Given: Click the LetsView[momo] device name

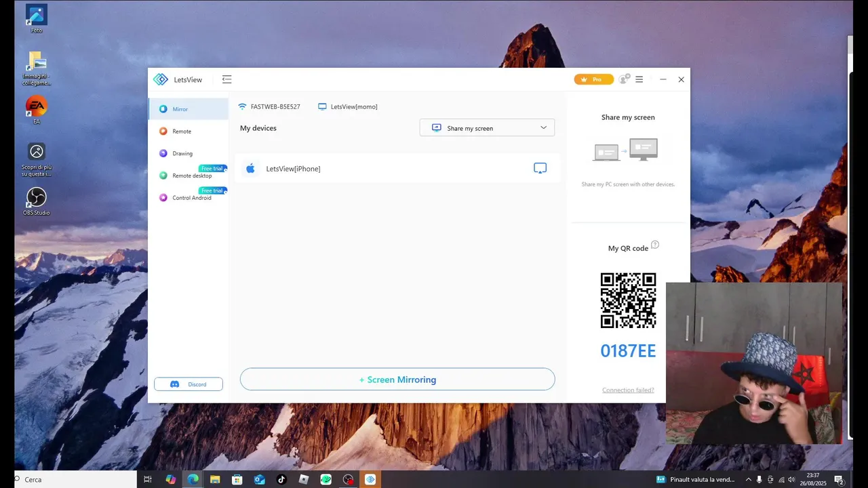Looking at the screenshot, I should [354, 107].
